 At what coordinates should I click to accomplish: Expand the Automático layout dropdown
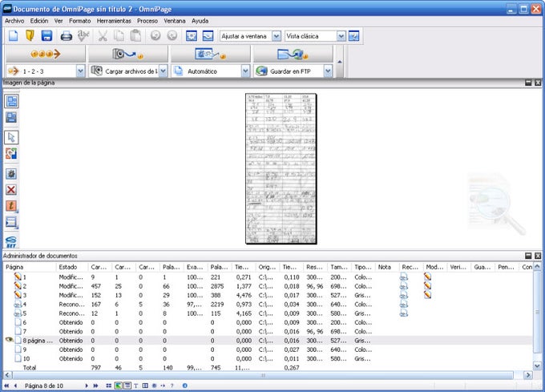pos(245,71)
